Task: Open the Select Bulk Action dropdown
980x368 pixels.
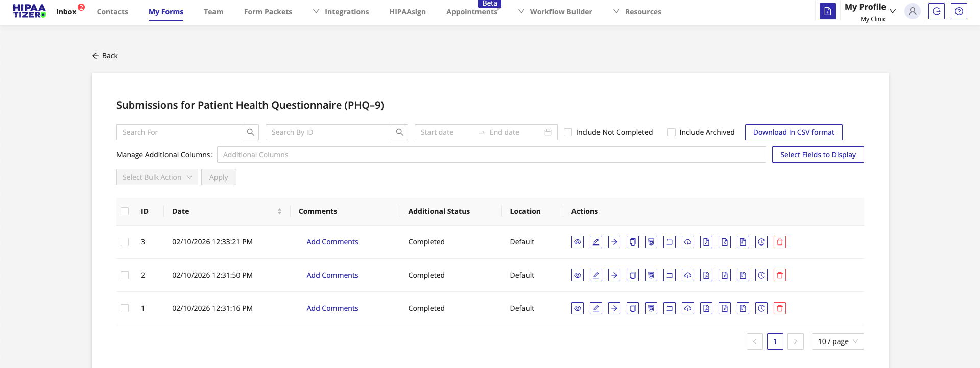Action: click(x=157, y=177)
